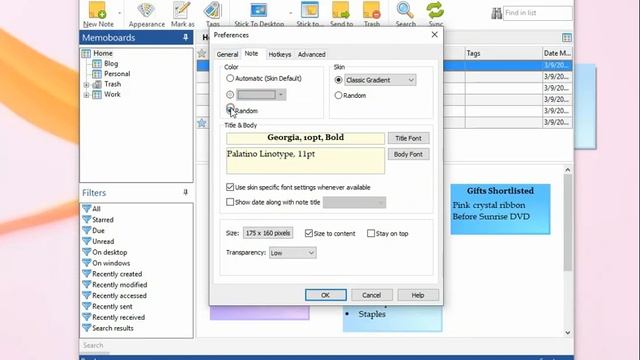Click the Trash toolbar icon
The height and width of the screenshot is (360, 640).
(x=371, y=14)
